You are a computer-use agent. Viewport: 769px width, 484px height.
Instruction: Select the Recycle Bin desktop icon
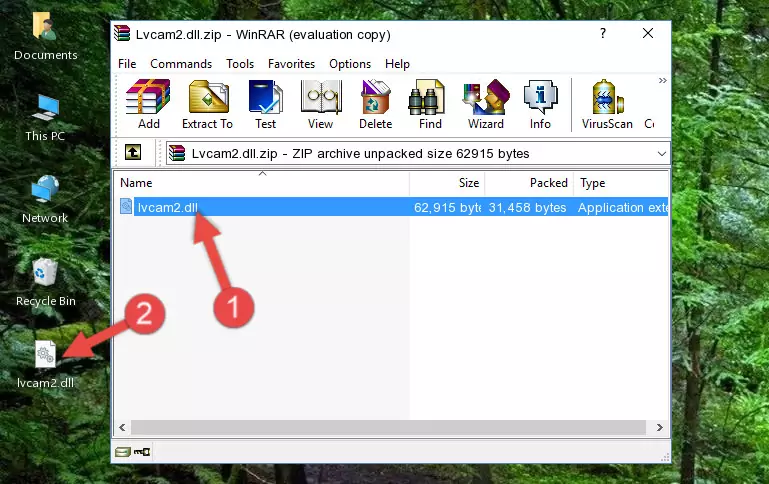46,282
